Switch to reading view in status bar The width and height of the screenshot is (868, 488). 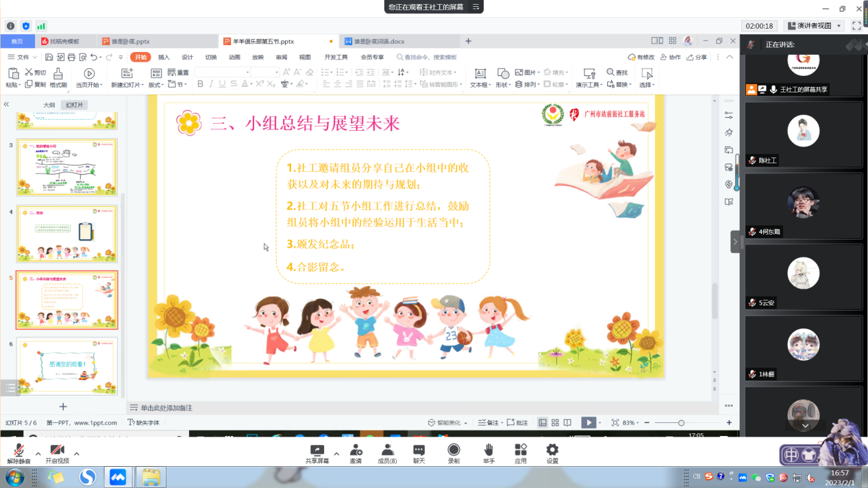tap(567, 423)
